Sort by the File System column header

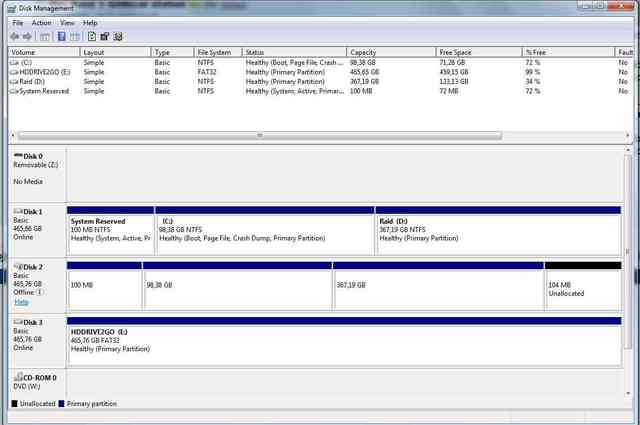[218, 52]
